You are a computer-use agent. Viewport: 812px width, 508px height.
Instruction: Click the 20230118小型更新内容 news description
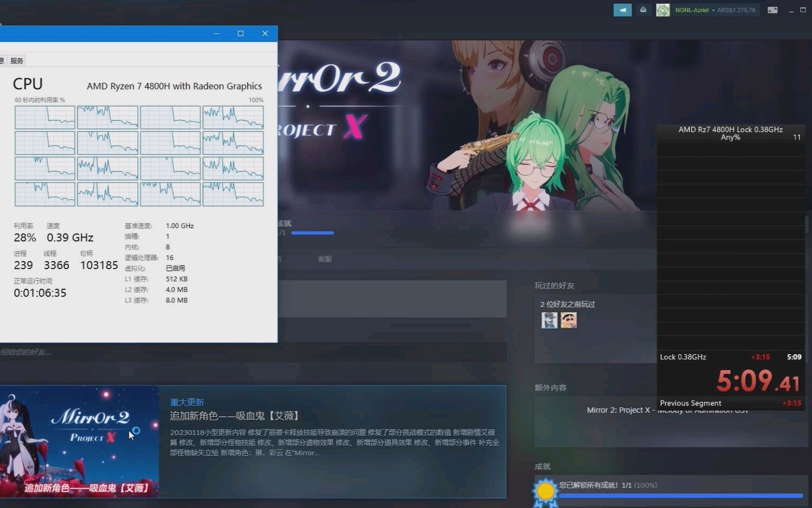(x=335, y=443)
